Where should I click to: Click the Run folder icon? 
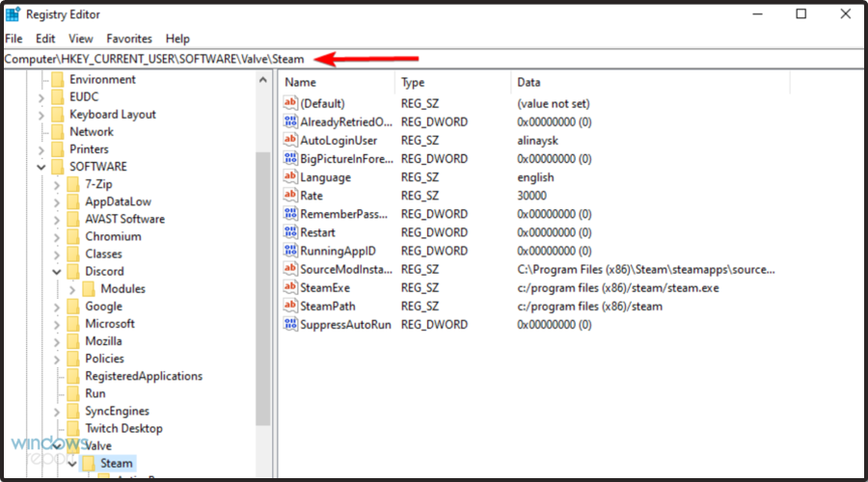point(73,393)
